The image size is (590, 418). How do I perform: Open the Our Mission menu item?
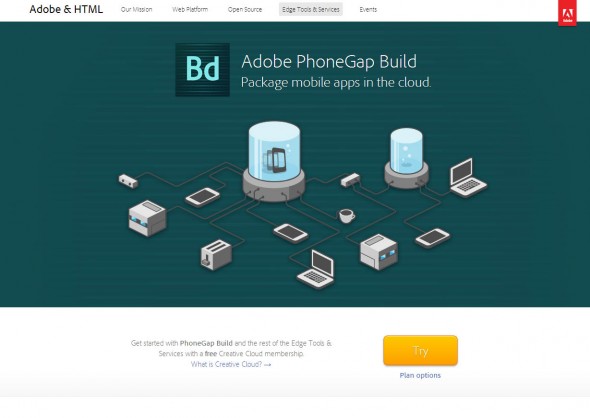(x=136, y=9)
